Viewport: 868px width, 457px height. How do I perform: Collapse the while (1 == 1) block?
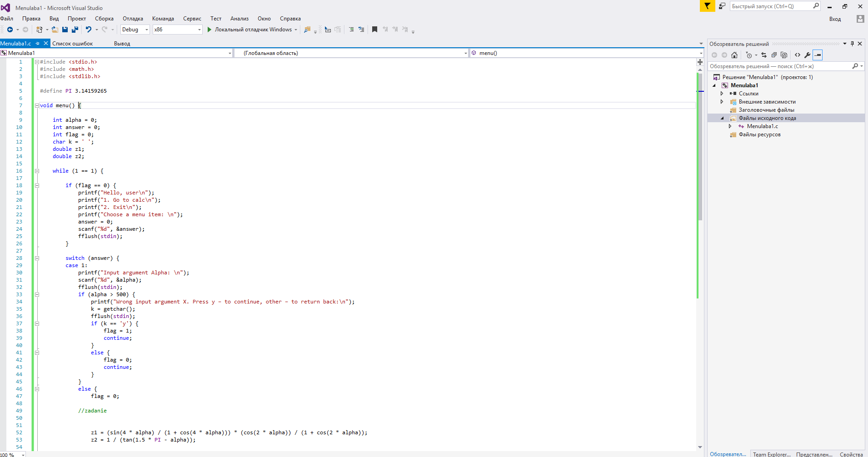pos(37,171)
